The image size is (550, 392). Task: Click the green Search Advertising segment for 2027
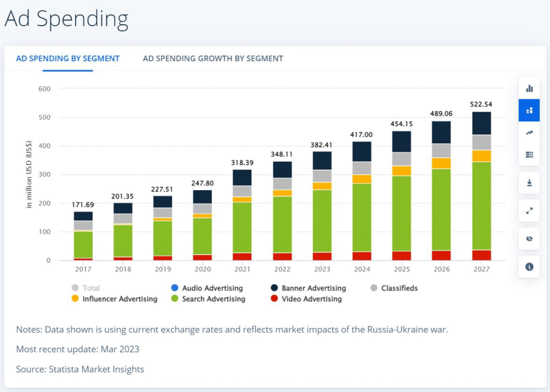(x=482, y=206)
